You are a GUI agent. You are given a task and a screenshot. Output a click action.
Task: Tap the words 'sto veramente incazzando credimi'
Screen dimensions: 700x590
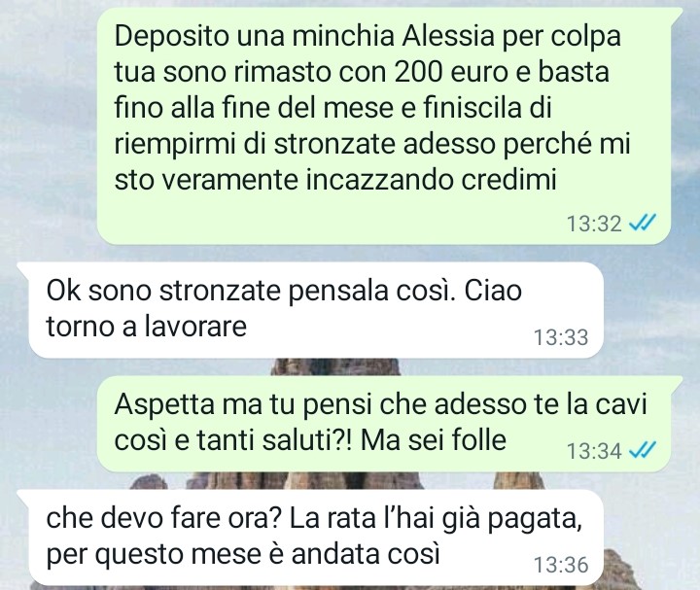335,180
